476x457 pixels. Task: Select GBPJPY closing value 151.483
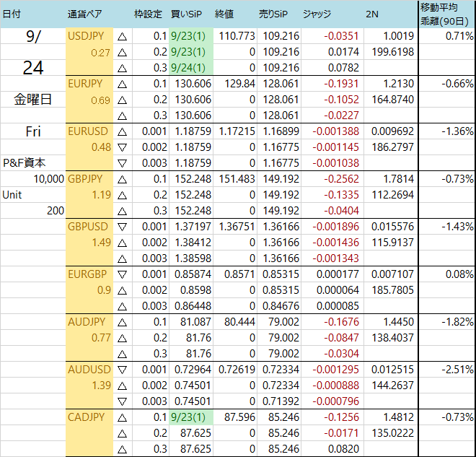click(x=237, y=178)
